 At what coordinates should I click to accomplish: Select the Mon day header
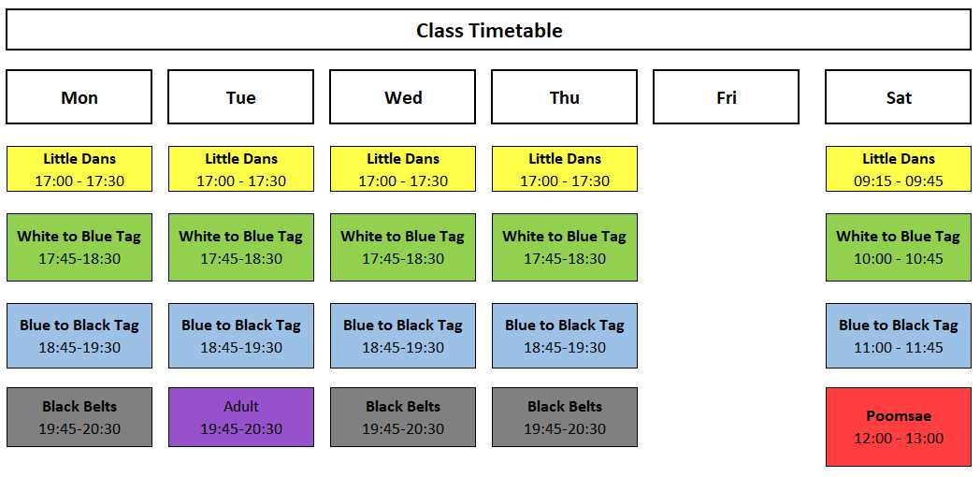point(79,97)
